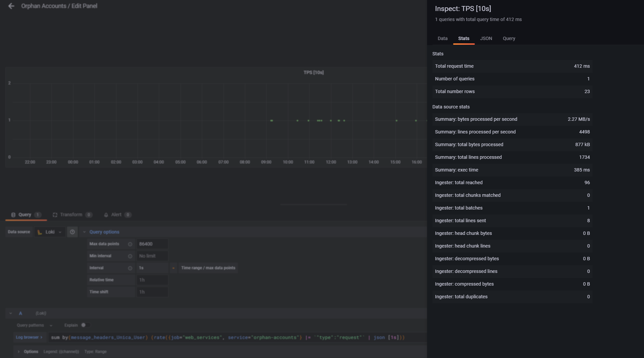Click the Interval info icon
The width and height of the screenshot is (644, 358).
[130, 268]
